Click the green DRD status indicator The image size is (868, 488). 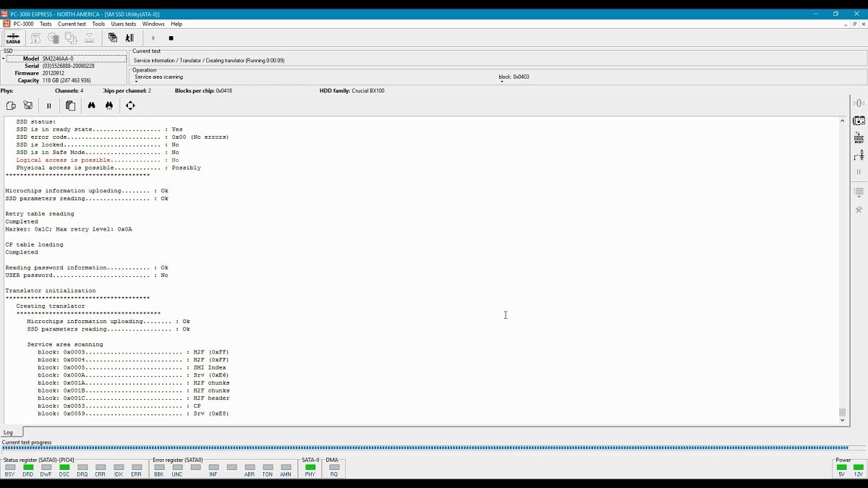point(28,468)
